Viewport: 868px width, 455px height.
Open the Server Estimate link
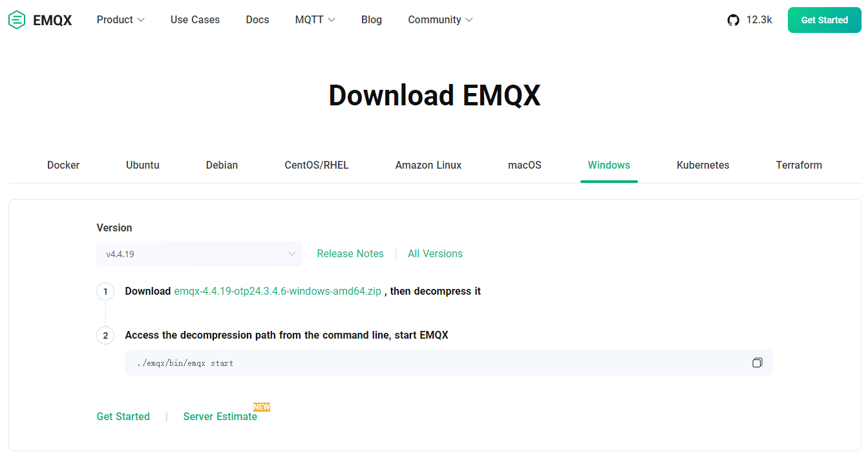tap(220, 417)
